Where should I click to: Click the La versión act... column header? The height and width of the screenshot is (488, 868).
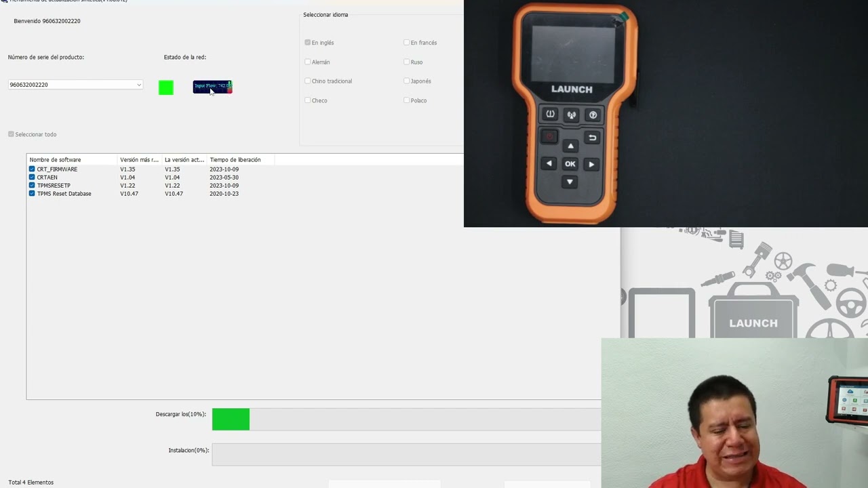click(185, 160)
